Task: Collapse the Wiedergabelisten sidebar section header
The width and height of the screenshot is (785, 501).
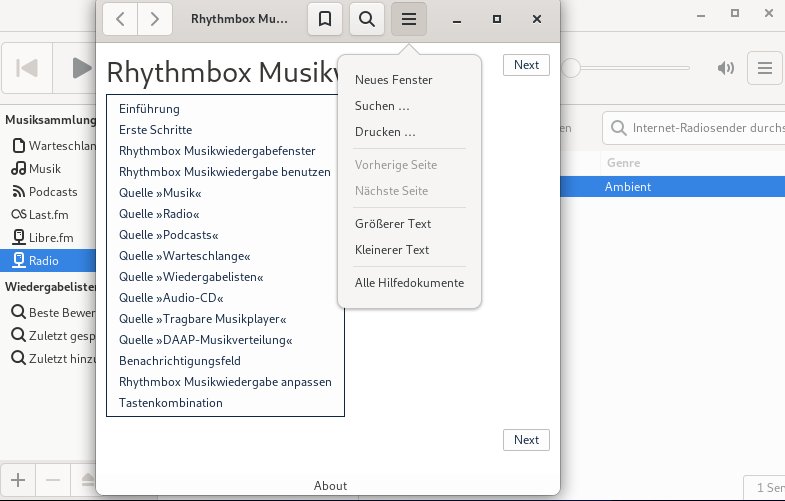Action: pyautogui.click(x=50, y=287)
